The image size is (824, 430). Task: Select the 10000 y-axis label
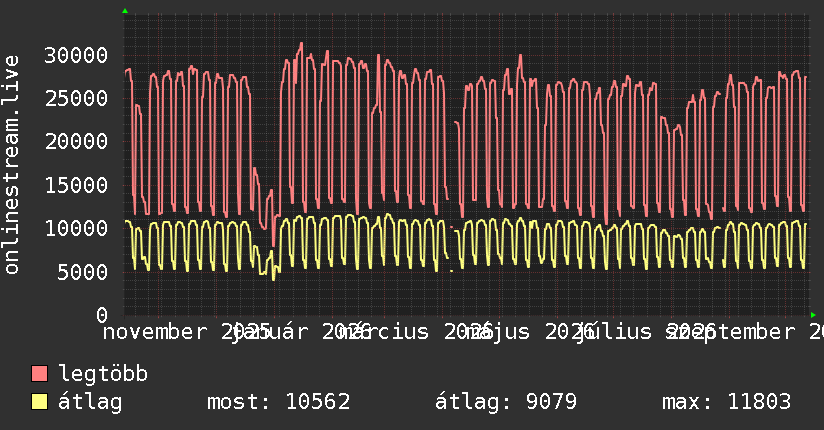click(x=76, y=228)
